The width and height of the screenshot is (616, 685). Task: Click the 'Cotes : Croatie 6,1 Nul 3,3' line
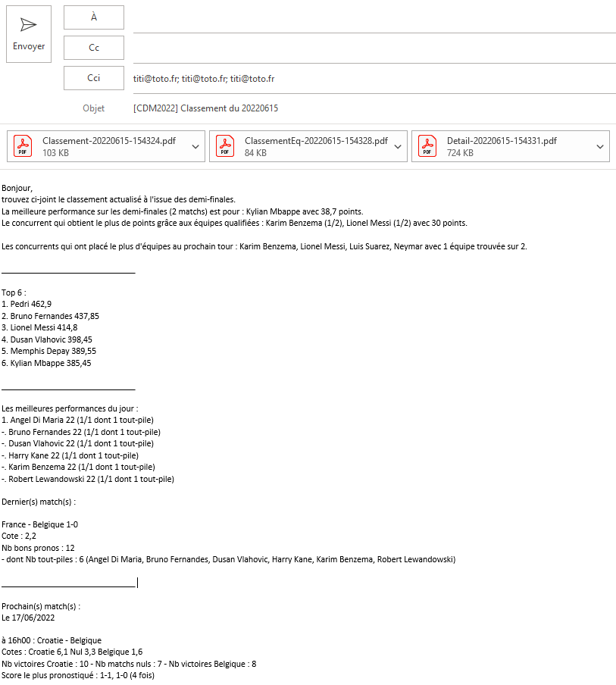[72, 652]
